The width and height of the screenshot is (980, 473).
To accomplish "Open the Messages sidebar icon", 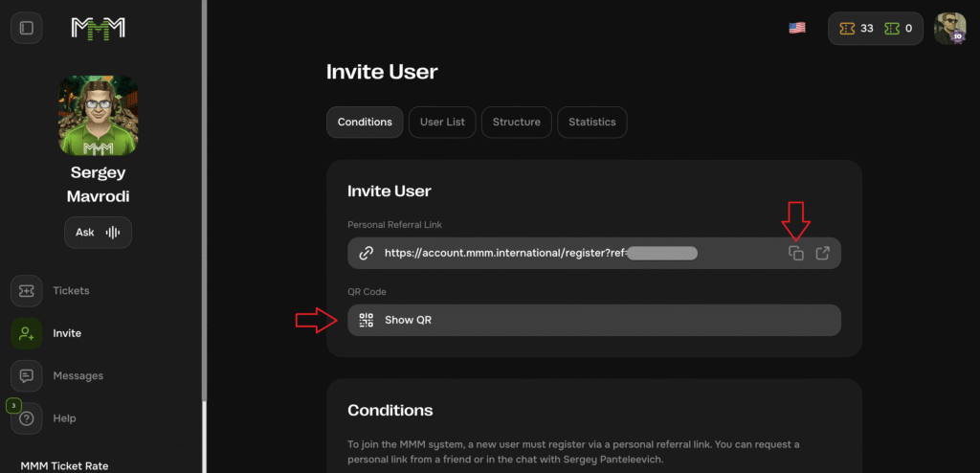I will (27, 375).
